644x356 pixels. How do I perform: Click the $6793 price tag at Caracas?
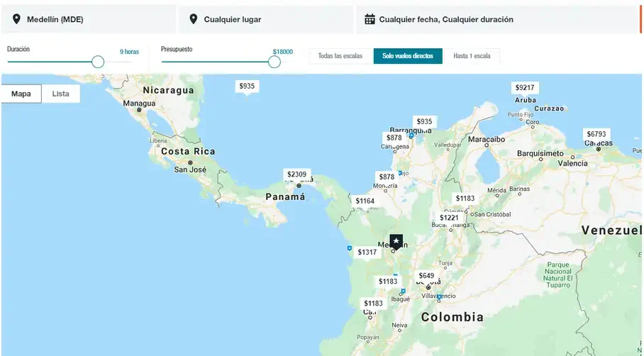(x=596, y=134)
